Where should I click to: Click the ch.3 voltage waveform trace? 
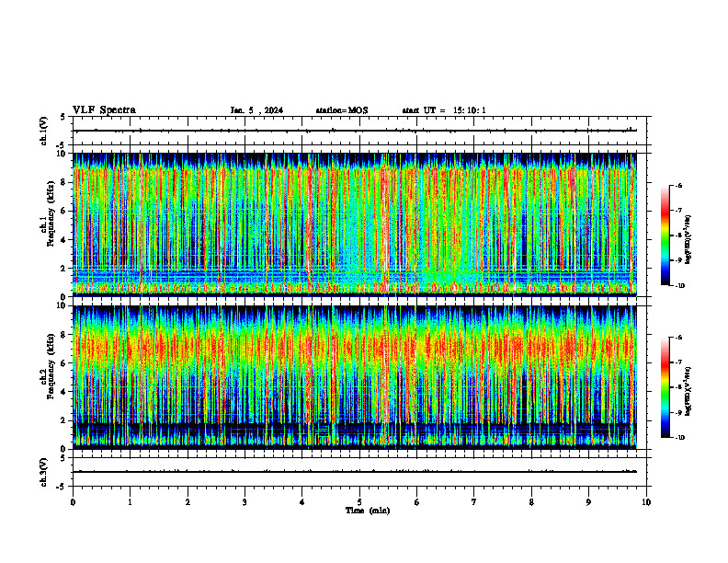point(355,472)
